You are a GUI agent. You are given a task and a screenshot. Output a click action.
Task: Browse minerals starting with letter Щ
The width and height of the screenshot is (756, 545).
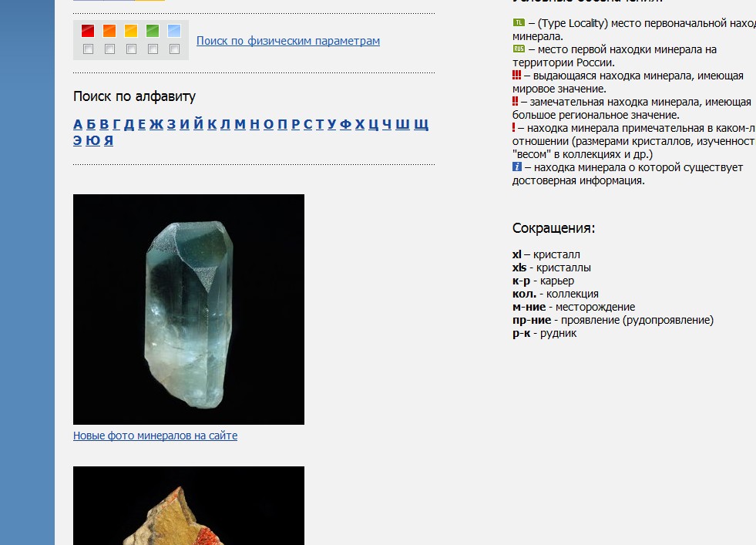(422, 125)
